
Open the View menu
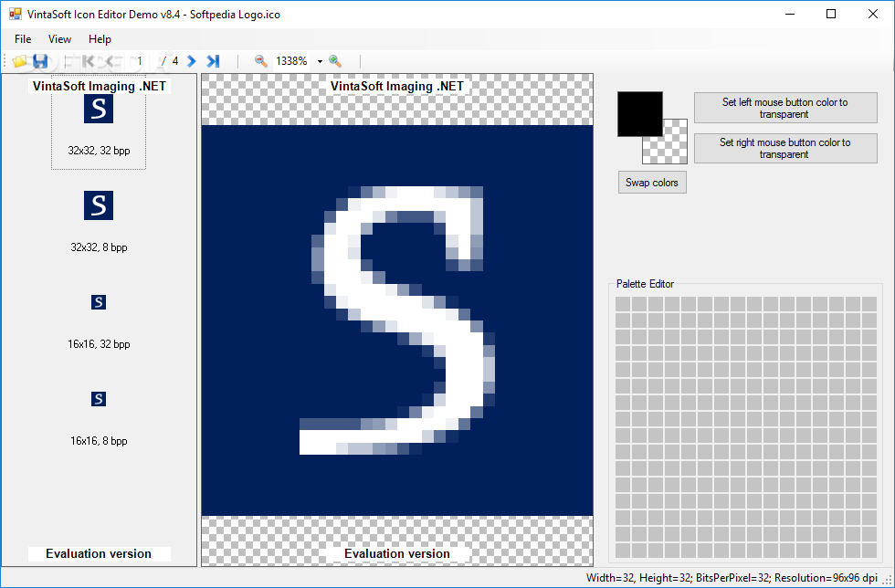click(x=59, y=39)
